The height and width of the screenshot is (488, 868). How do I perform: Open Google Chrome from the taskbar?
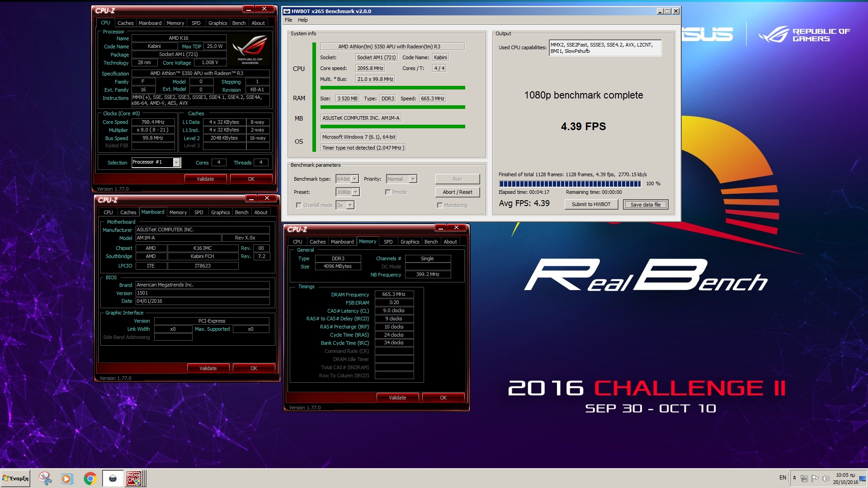click(x=90, y=478)
